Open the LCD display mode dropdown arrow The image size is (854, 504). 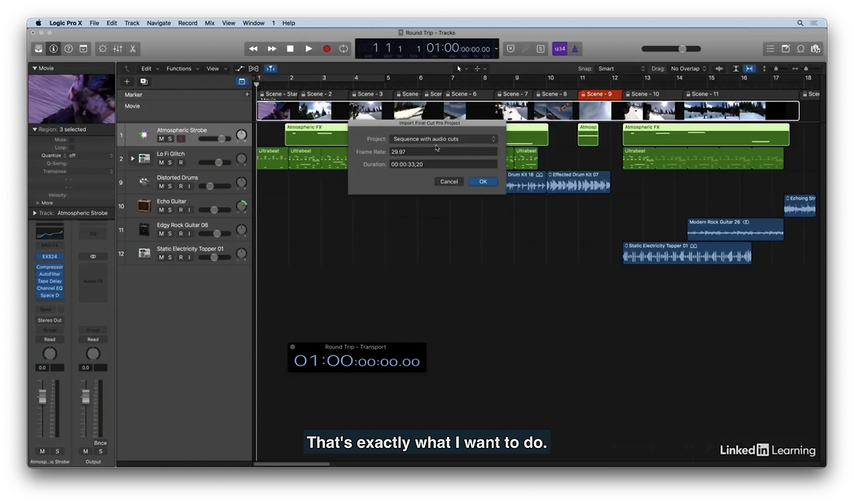(x=496, y=49)
